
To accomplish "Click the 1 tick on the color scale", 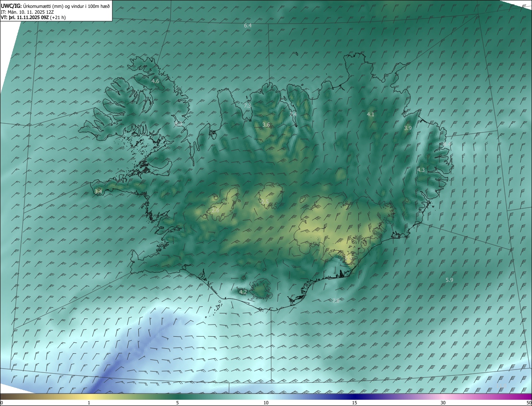I will click(x=89, y=403).
